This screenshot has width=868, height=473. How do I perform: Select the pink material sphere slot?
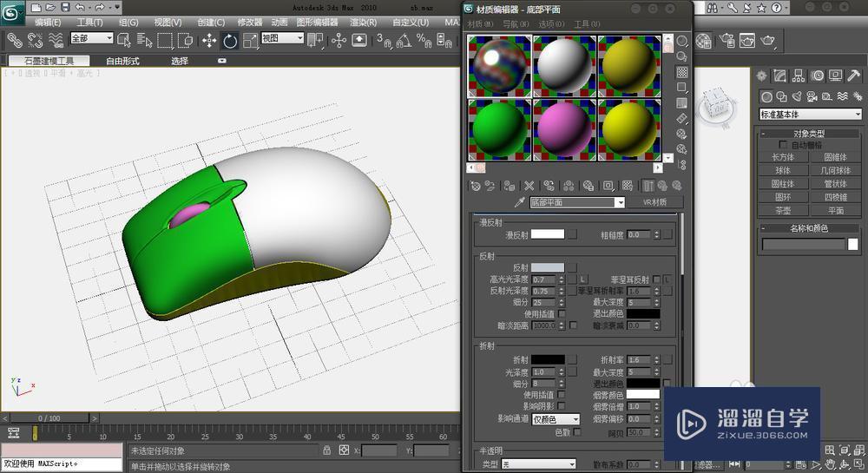tap(565, 129)
